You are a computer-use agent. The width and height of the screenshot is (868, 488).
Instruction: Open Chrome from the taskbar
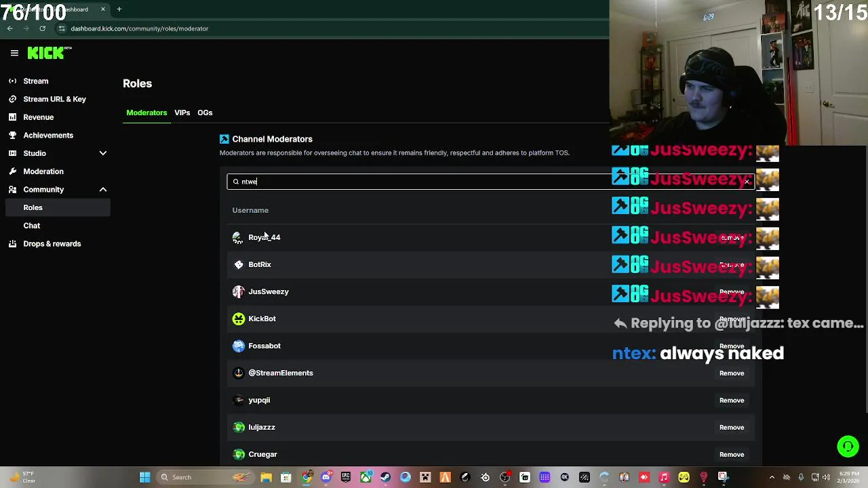(307, 477)
